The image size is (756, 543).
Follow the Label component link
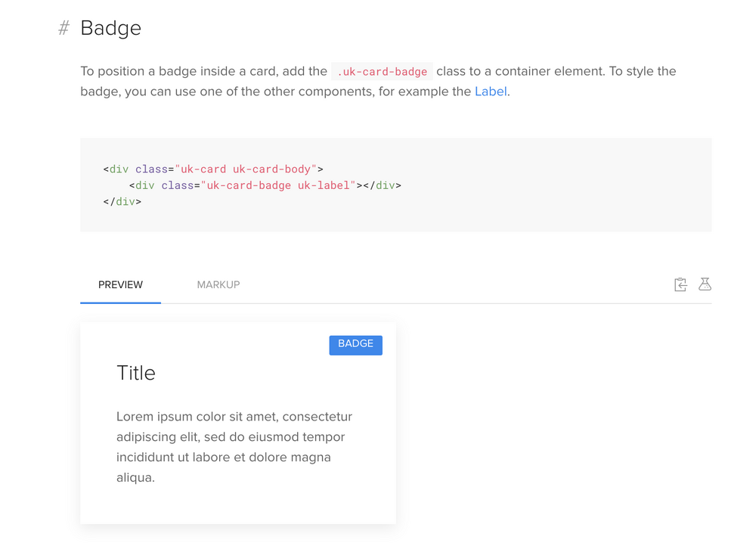point(491,92)
